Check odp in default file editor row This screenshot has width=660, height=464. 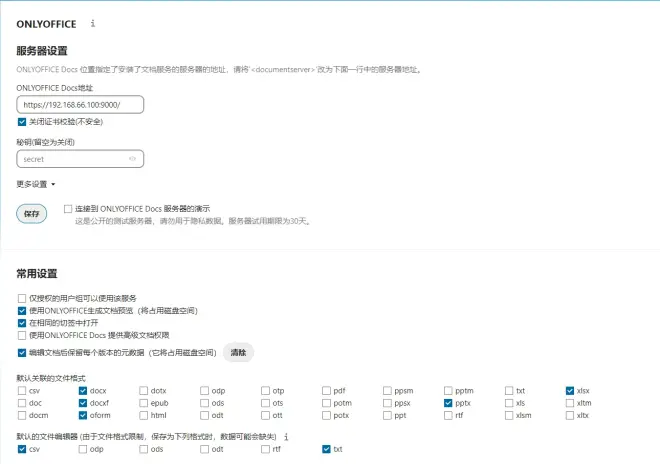[x=83, y=449]
